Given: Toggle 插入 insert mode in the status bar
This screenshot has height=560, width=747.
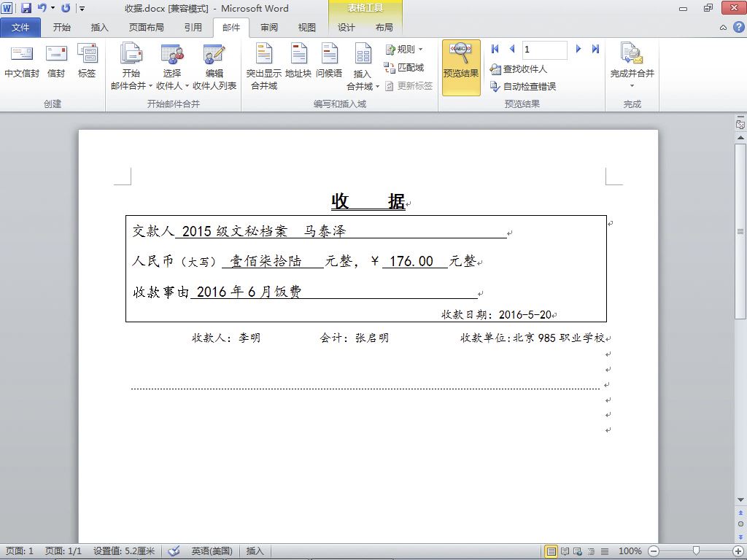Looking at the screenshot, I should [x=255, y=551].
